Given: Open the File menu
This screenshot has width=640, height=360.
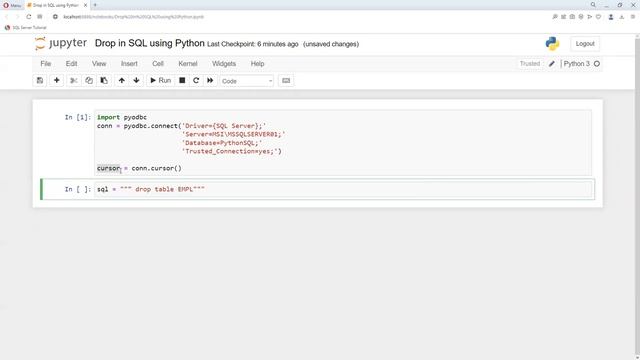Looking at the screenshot, I should 46,64.
